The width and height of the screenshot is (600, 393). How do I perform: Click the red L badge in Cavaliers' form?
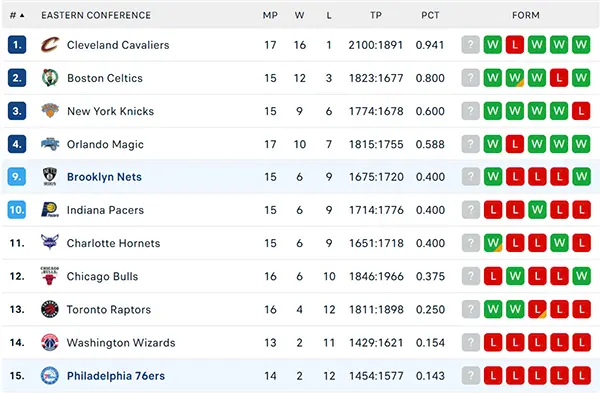coord(515,45)
